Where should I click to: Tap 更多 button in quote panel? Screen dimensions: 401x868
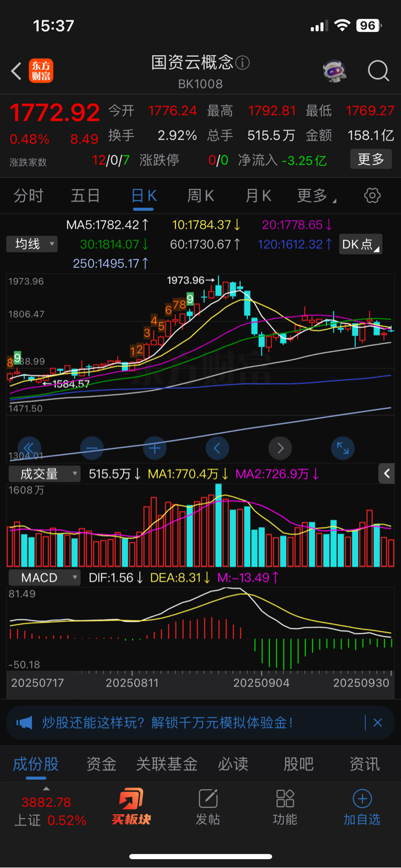click(x=371, y=159)
